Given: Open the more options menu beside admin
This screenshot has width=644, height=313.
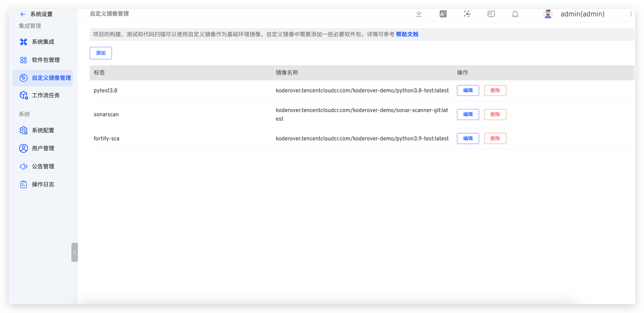Looking at the screenshot, I should coord(631,15).
